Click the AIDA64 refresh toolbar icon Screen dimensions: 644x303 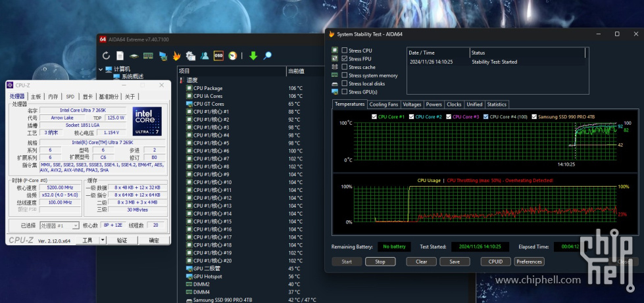coord(106,56)
